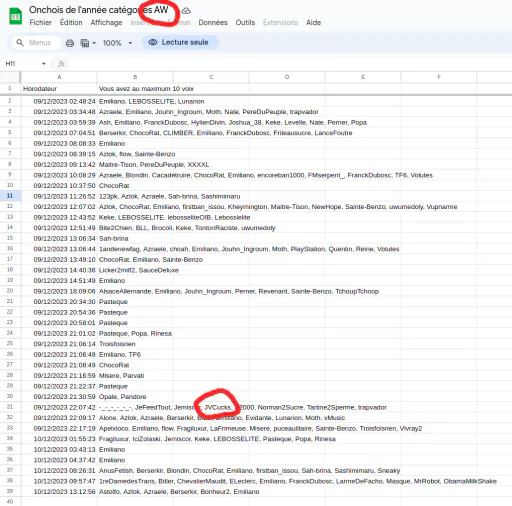Image resolution: width=512 pixels, height=506 pixels.
Task: Select cell 'Pasteque, Popa, Rinesa'
Action: coord(135,333)
